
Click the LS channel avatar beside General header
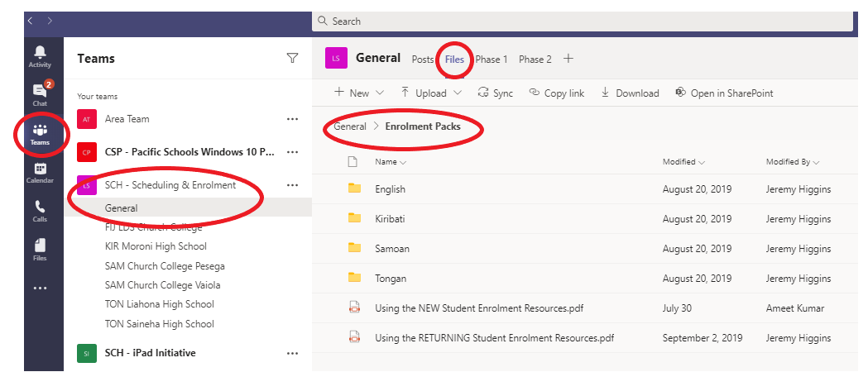click(x=336, y=58)
